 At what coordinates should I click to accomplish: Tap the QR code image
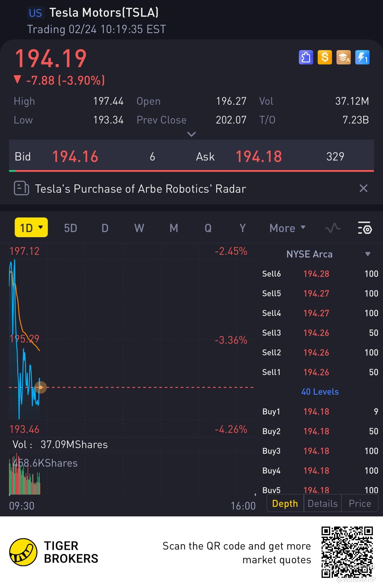click(347, 552)
